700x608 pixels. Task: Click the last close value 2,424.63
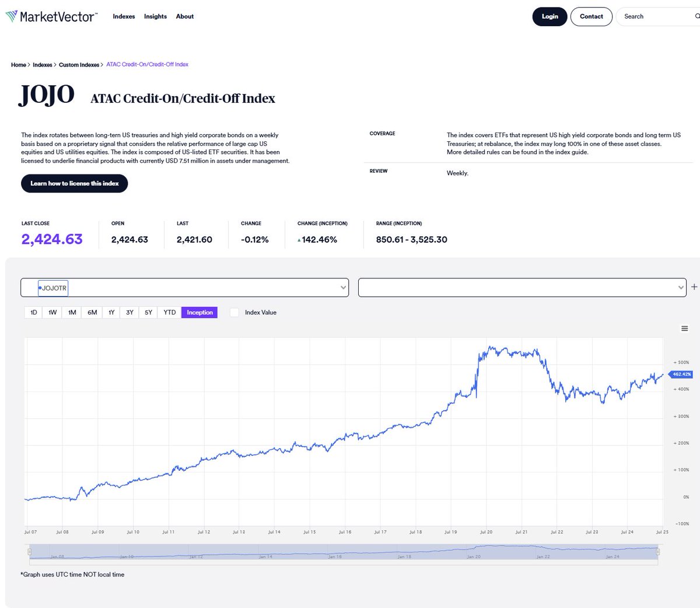(x=52, y=239)
